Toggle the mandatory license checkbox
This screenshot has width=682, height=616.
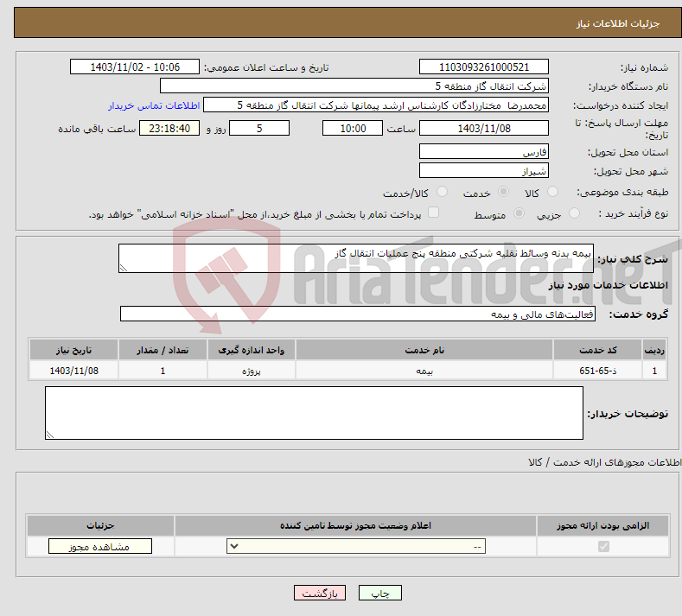[603, 546]
